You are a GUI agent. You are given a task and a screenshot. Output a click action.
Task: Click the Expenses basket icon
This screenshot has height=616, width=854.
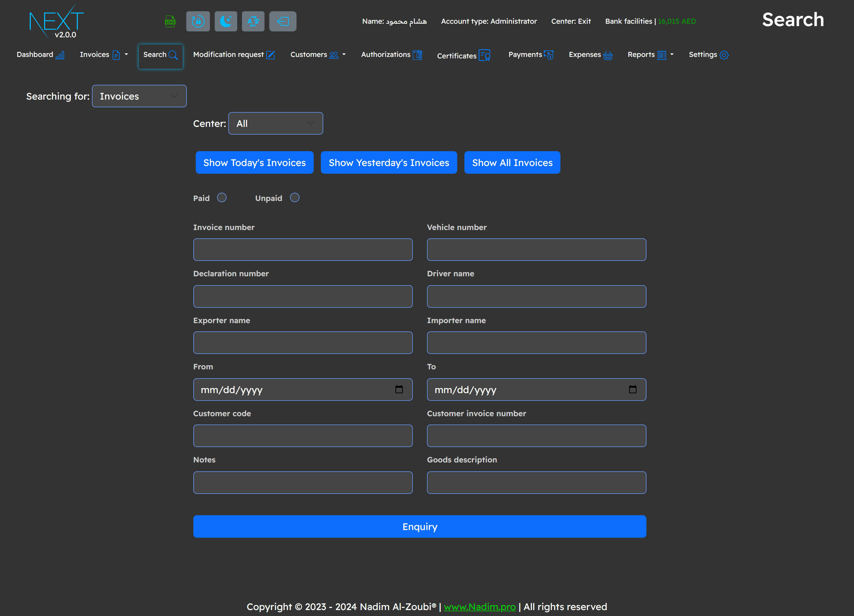coord(608,55)
